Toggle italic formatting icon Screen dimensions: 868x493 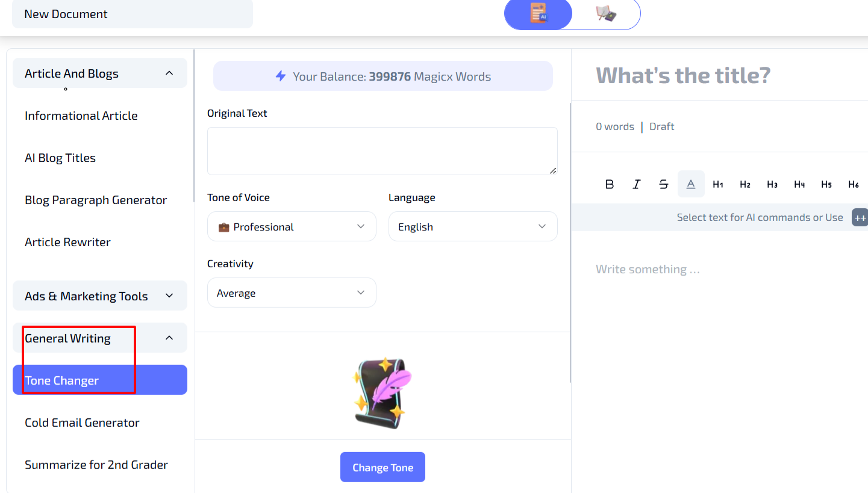tap(637, 184)
